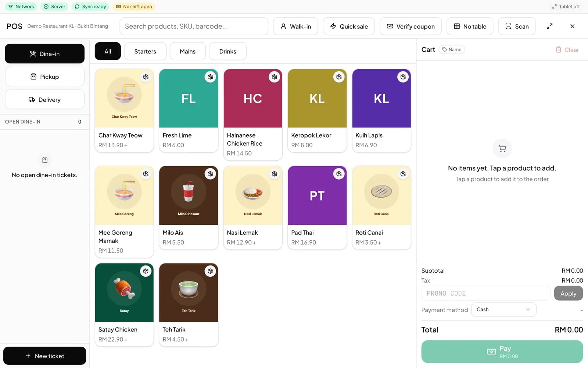Click the Sync ready status badge

pyautogui.click(x=90, y=7)
